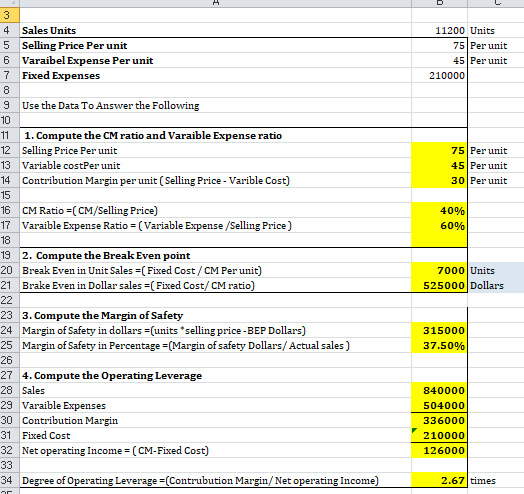The width and height of the screenshot is (524, 494).
Task: Click the Degree of Operating Leverage 2.67 cell
Action: 439,480
